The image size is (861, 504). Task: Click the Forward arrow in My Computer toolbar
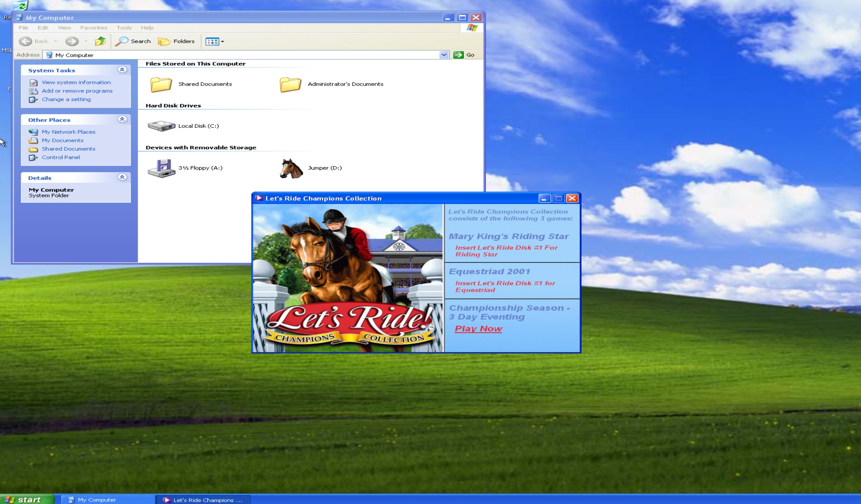(x=72, y=41)
